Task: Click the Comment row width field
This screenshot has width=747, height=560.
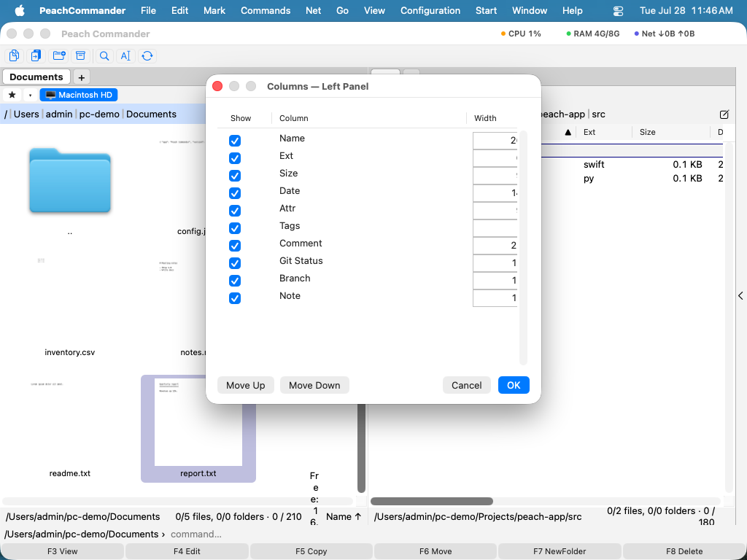Action: coord(495,246)
